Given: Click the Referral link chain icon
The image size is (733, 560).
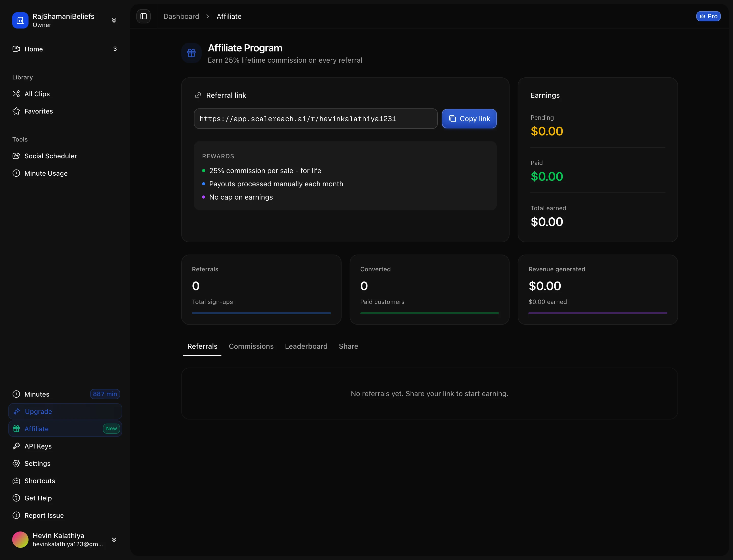Looking at the screenshot, I should coord(198,95).
